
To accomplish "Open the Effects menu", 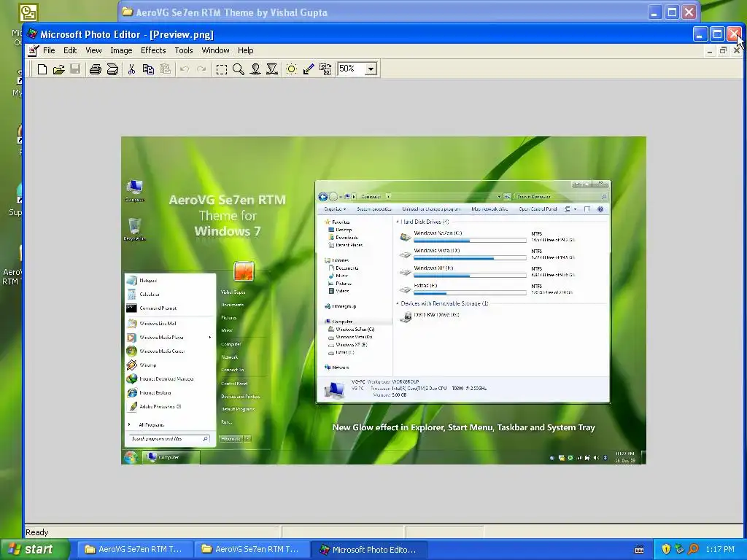I will (153, 50).
